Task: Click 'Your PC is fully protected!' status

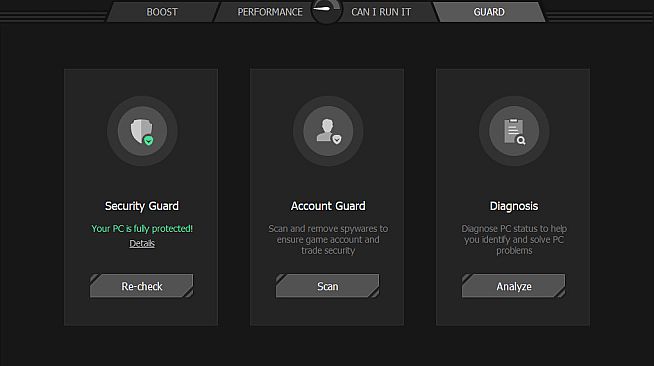Action: click(142, 228)
